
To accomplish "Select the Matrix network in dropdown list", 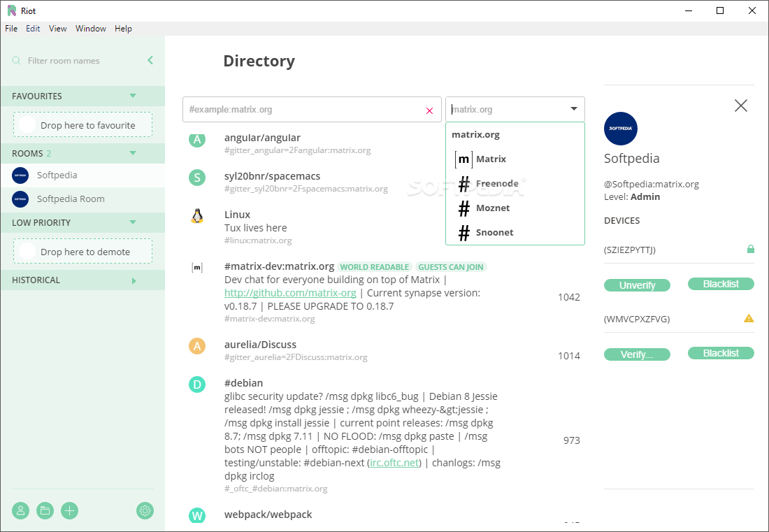I will click(515, 159).
